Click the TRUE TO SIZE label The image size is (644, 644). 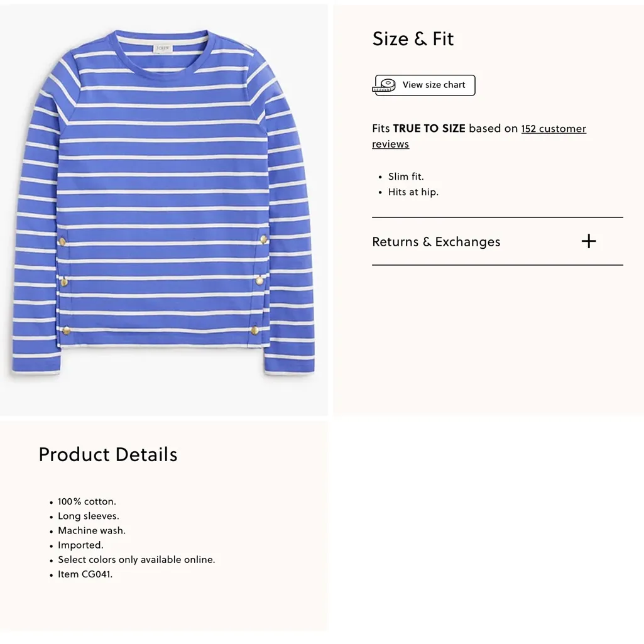click(429, 128)
